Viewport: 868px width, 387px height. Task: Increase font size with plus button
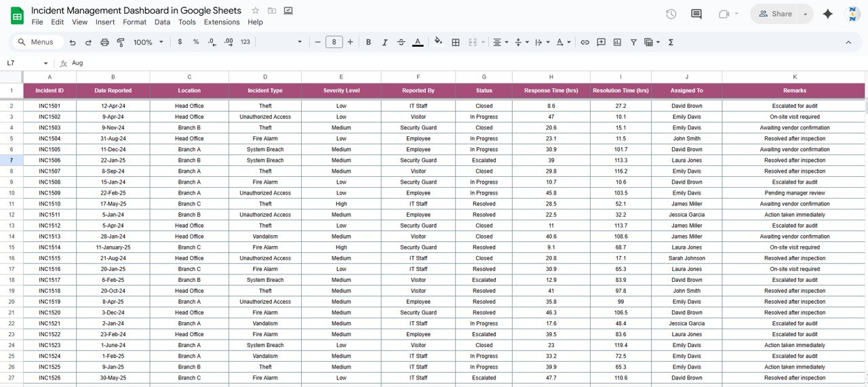[350, 42]
